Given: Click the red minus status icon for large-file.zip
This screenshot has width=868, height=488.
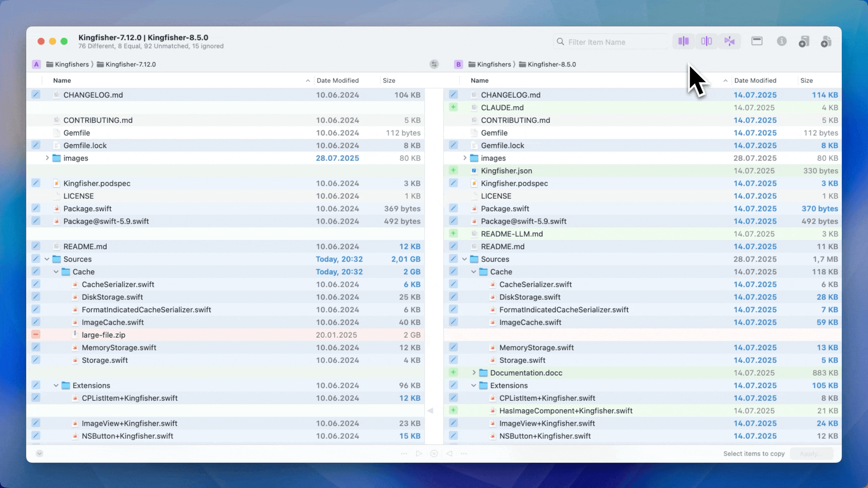Looking at the screenshot, I should coord(36,334).
